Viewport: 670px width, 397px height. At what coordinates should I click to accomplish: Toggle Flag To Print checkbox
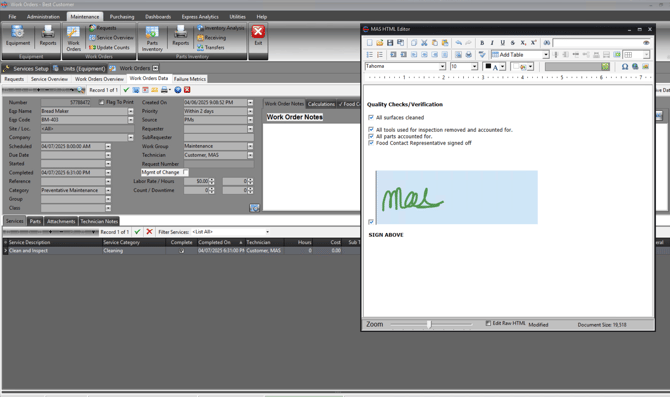pos(101,102)
